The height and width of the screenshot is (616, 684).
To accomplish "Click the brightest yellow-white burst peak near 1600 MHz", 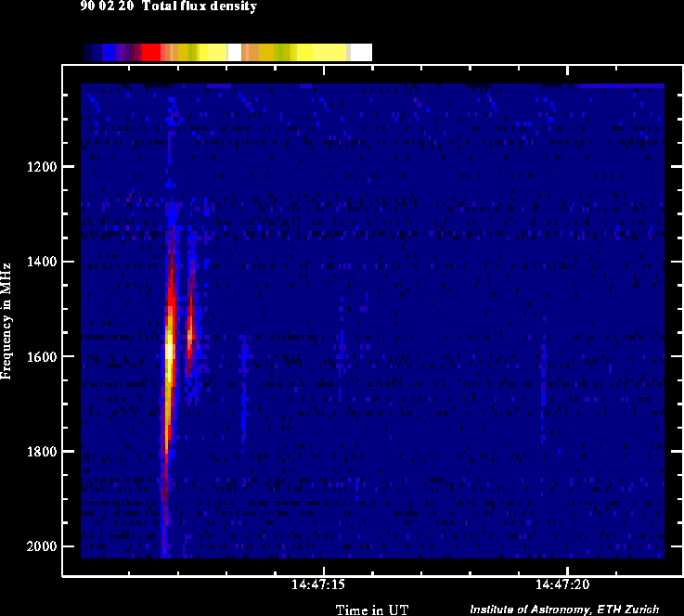I will tap(169, 351).
